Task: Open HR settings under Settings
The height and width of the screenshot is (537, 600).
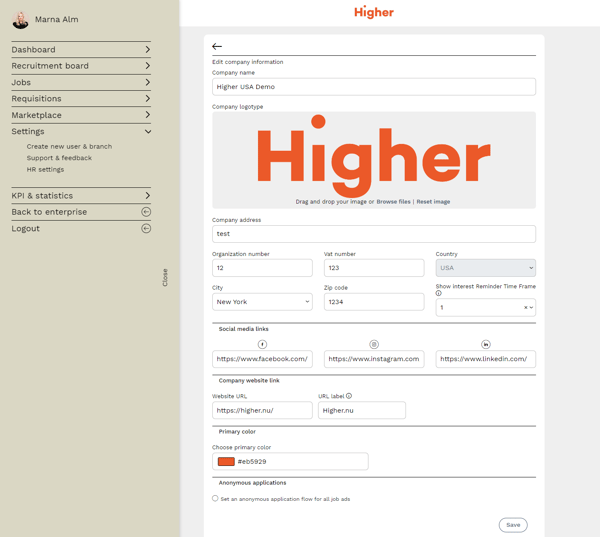Action: pos(45,170)
